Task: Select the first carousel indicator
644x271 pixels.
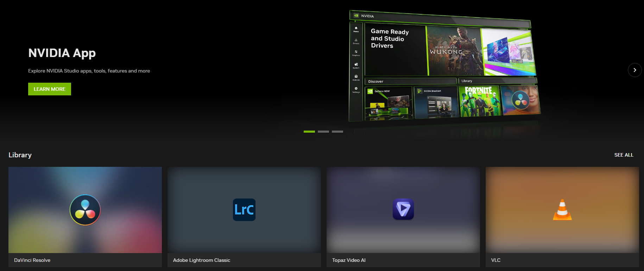Action: 309,132
